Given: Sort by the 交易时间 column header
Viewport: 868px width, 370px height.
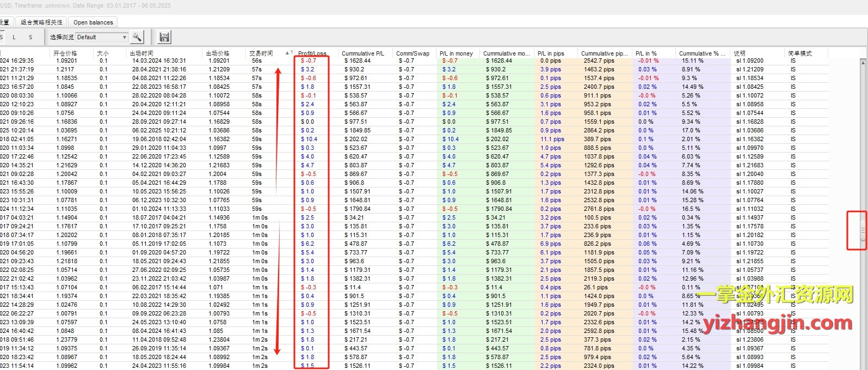Looking at the screenshot, I should [261, 53].
